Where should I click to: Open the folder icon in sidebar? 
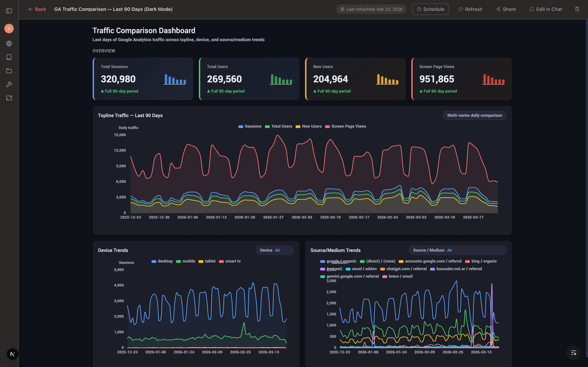click(x=9, y=71)
